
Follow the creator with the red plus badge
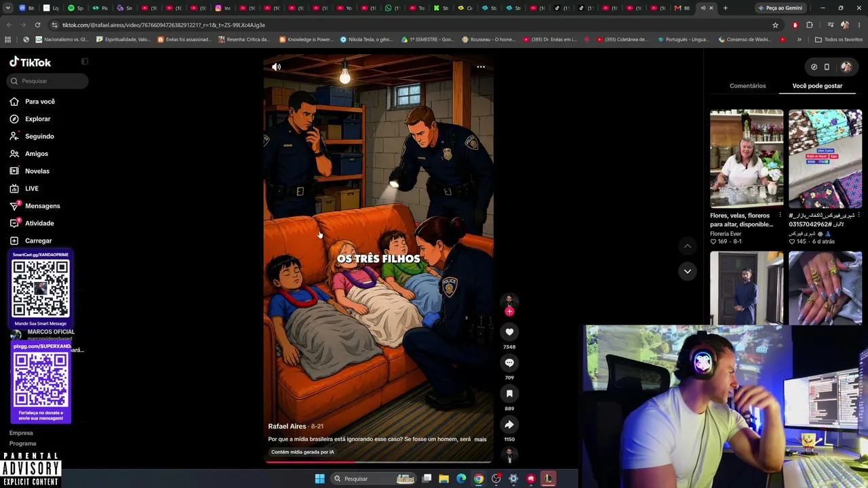coord(509,311)
